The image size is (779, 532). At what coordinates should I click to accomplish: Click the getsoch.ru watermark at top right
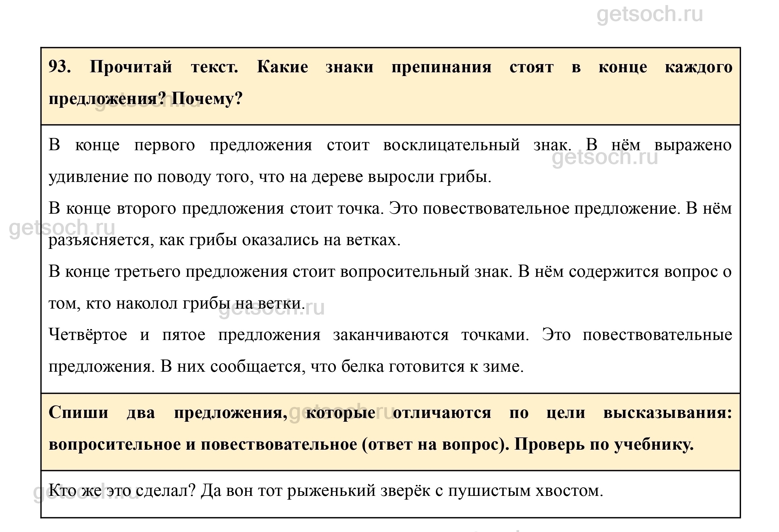tap(649, 15)
